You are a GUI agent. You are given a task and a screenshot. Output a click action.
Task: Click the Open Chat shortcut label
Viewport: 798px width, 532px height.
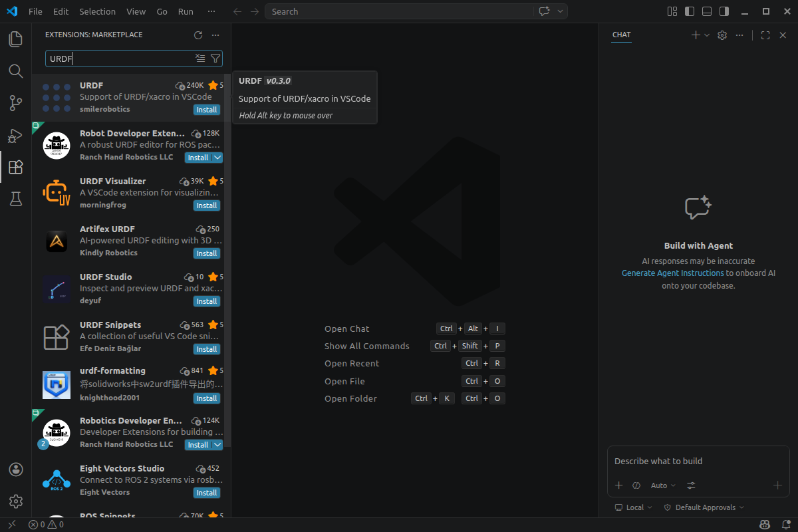point(346,329)
